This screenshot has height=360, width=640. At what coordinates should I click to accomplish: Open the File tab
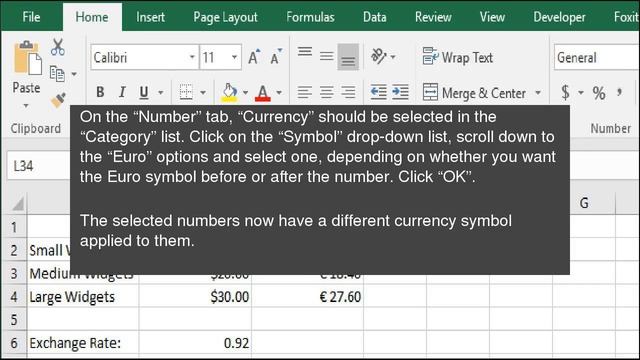tap(31, 17)
